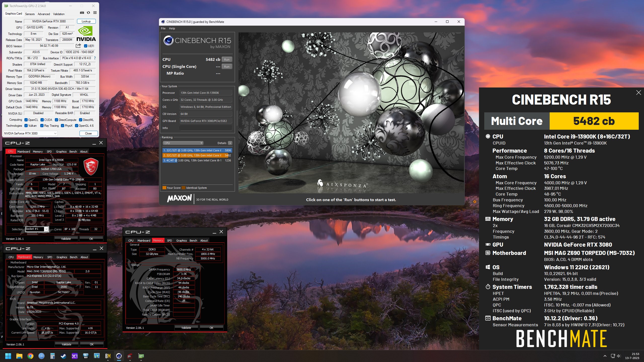Click the yellow 5482 cb Multi Core score
Image resolution: width=644 pixels, height=362 pixels.
pos(594,121)
